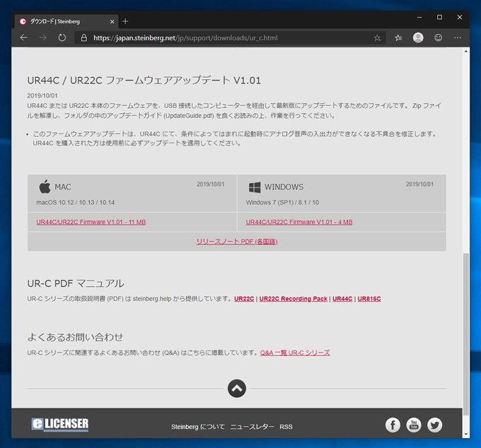Jump to top with the circular up arrow
Image resolution: width=481 pixels, height=448 pixels.
(237, 388)
